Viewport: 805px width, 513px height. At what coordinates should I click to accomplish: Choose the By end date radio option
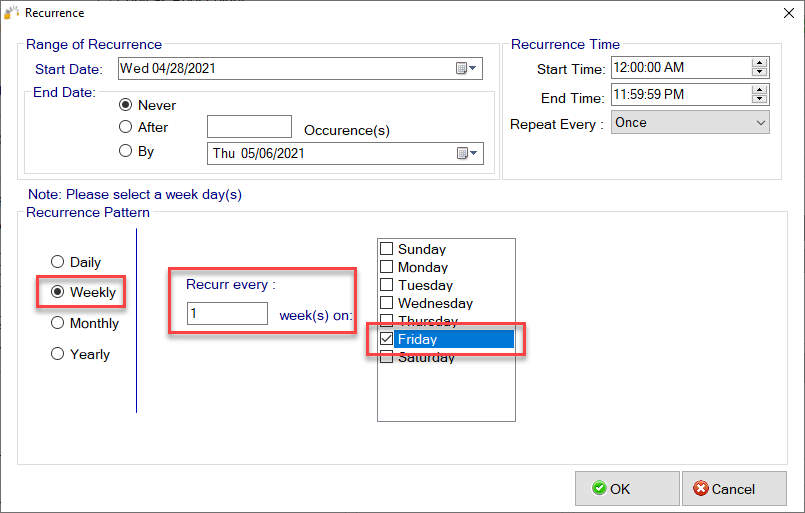click(125, 152)
